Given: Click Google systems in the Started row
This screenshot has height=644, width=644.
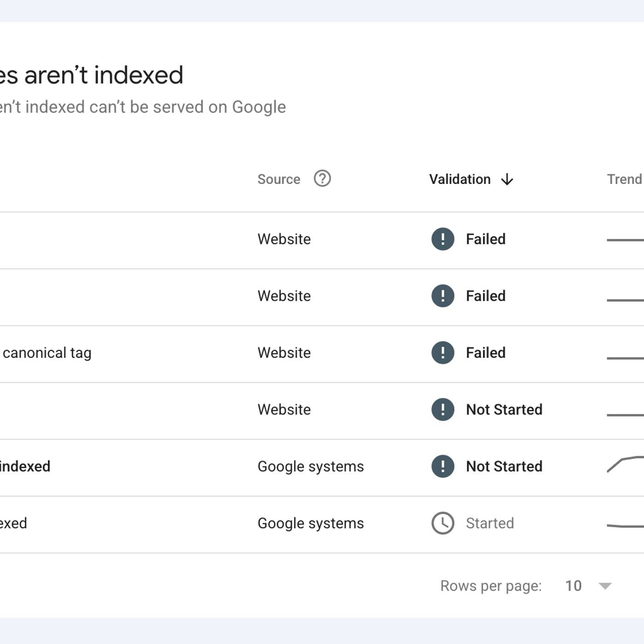Looking at the screenshot, I should point(310,523).
